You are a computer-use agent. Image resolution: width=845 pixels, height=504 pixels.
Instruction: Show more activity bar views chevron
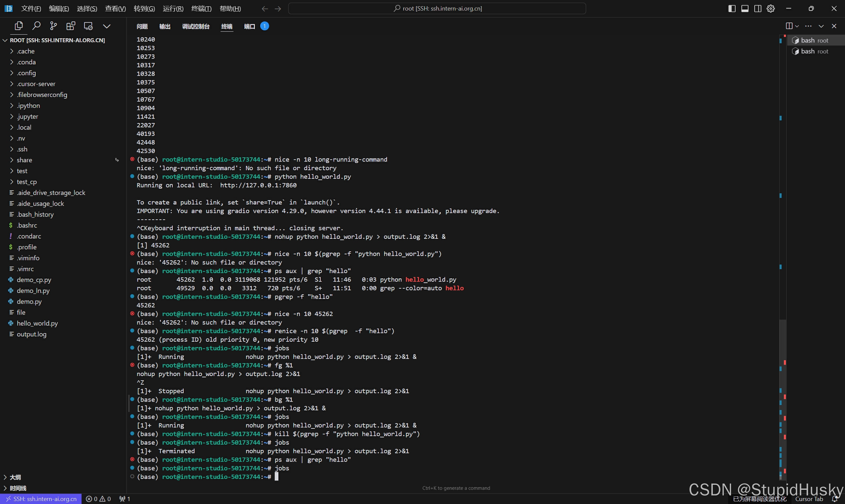107,26
